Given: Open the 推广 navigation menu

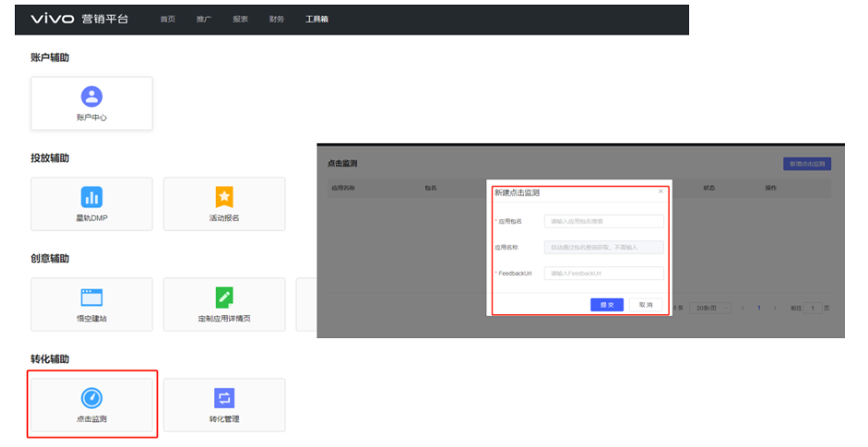Looking at the screenshot, I should pos(204,19).
